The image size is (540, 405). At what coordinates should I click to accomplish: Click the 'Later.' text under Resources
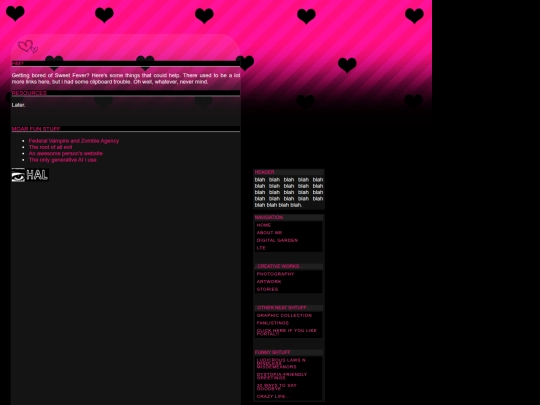coord(18,105)
